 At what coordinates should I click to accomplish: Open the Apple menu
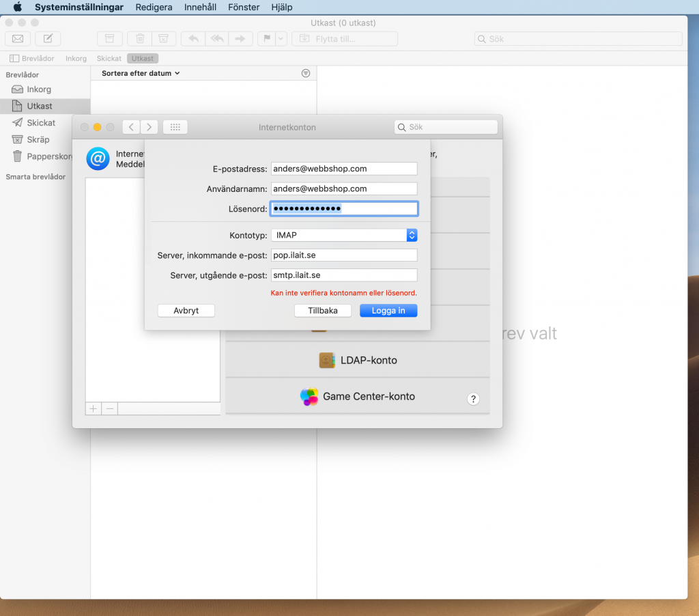pos(17,7)
